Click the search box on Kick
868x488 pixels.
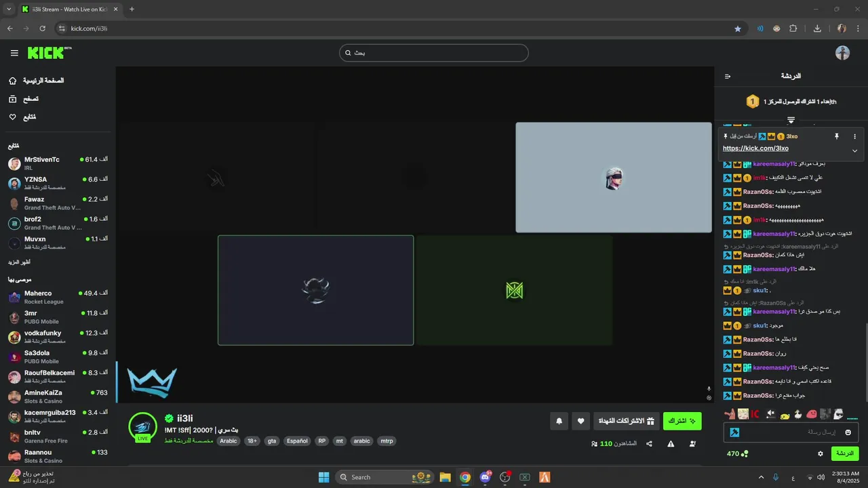(434, 53)
